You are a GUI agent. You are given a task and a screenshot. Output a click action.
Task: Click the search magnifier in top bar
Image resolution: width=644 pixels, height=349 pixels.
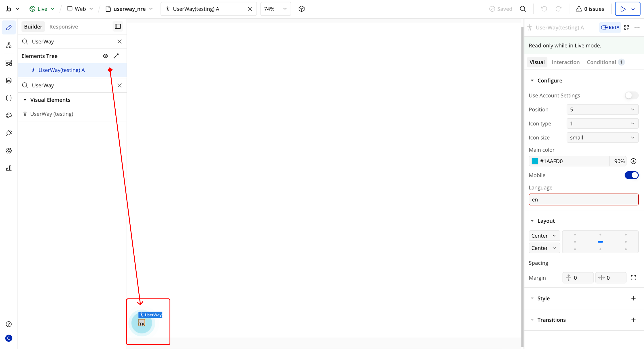point(523,9)
